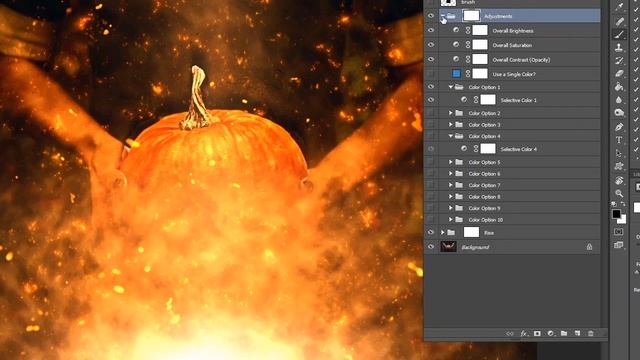The image size is (640, 360).
Task: Select the History Brush tool
Action: (x=619, y=60)
